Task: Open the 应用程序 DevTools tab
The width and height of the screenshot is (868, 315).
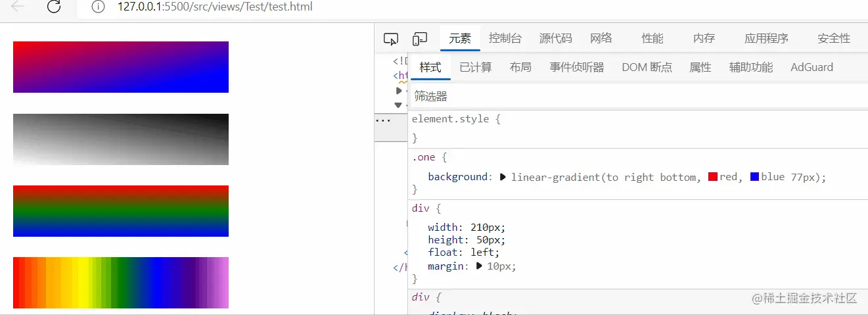Action: pos(766,39)
